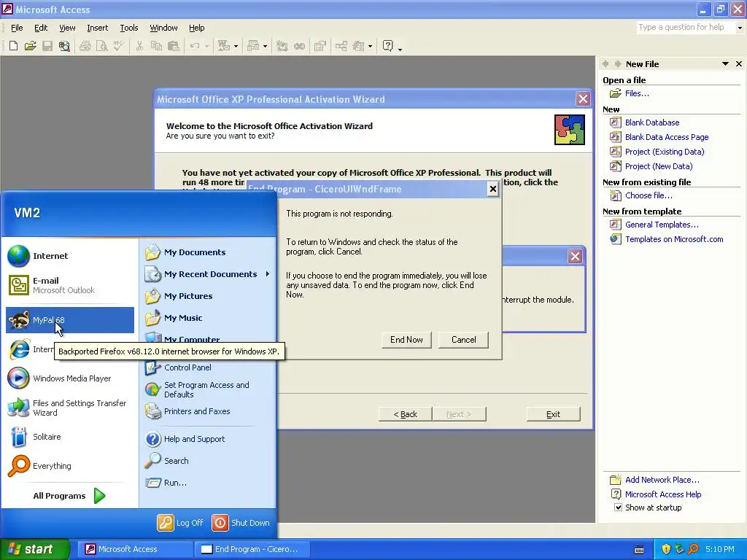
Task: Open OfficeLinks dropdown arrow
Action: pos(236,46)
